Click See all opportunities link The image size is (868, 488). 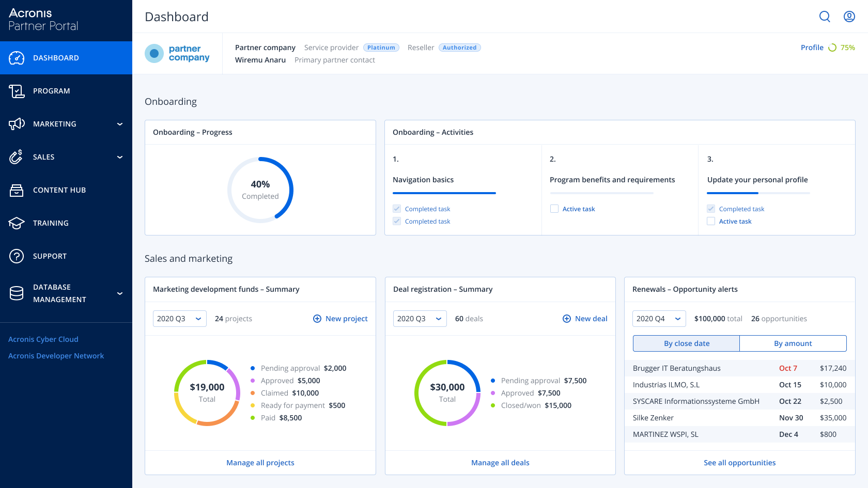point(739,463)
